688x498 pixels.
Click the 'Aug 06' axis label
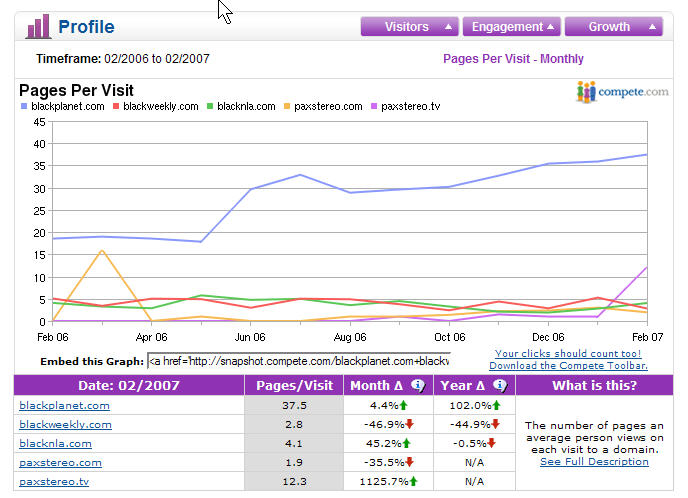[350, 337]
